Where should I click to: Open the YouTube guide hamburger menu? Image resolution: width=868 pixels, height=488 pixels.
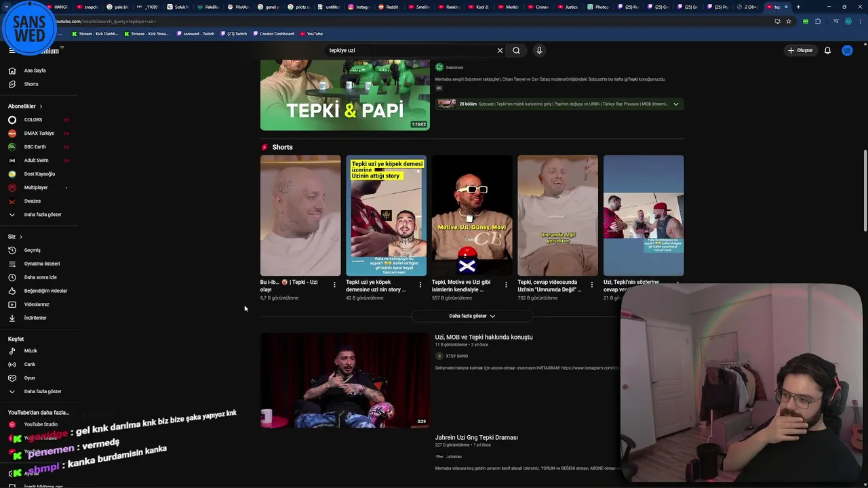[x=12, y=51]
